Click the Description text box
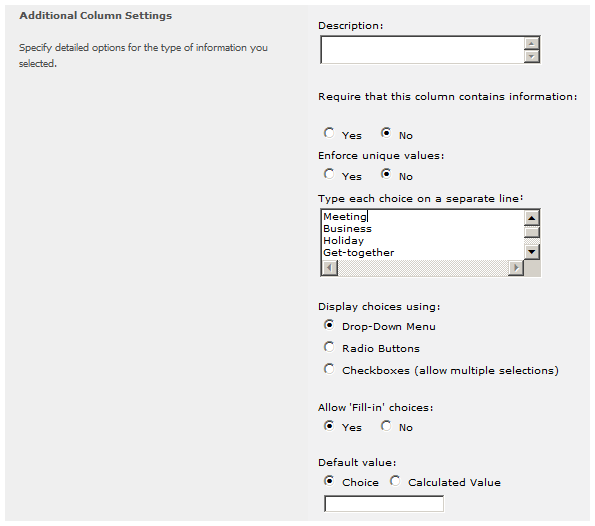This screenshot has height=526, width=595. pos(422,50)
